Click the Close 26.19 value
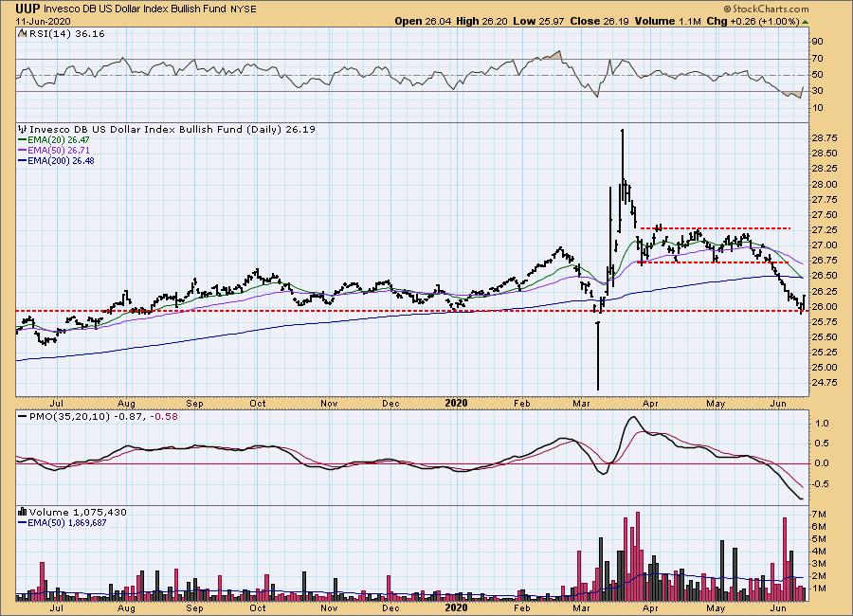Viewport: 853px width, 616px height. click(x=600, y=21)
